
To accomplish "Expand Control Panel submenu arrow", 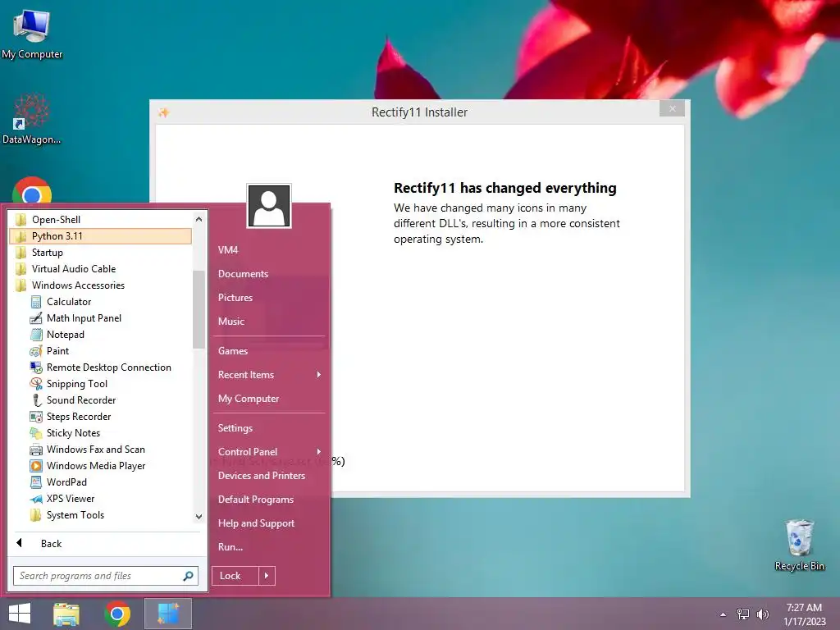I will pyautogui.click(x=319, y=452).
